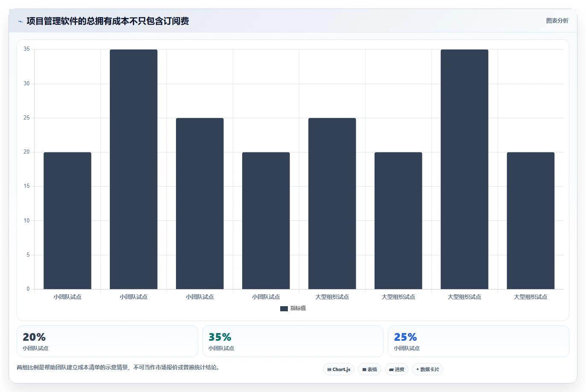Click the 数据卡片 chip
Viewport: 586px width, 392px height.
tap(428, 369)
